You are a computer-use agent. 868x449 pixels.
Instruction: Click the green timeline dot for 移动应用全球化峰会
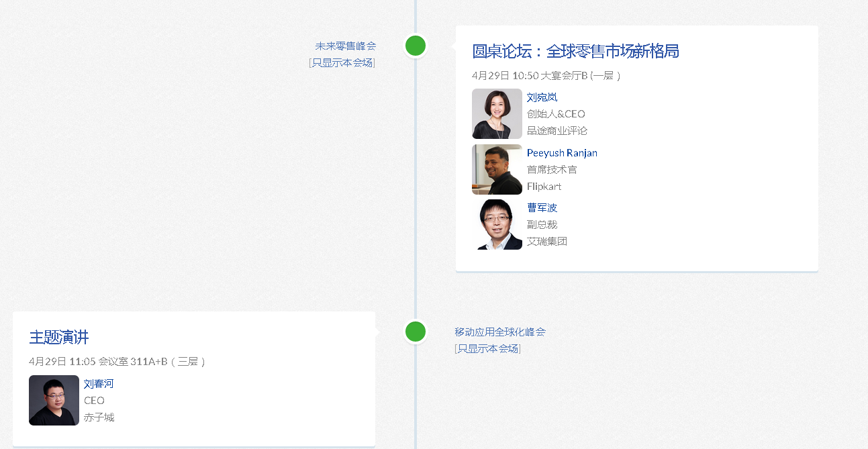(x=416, y=332)
